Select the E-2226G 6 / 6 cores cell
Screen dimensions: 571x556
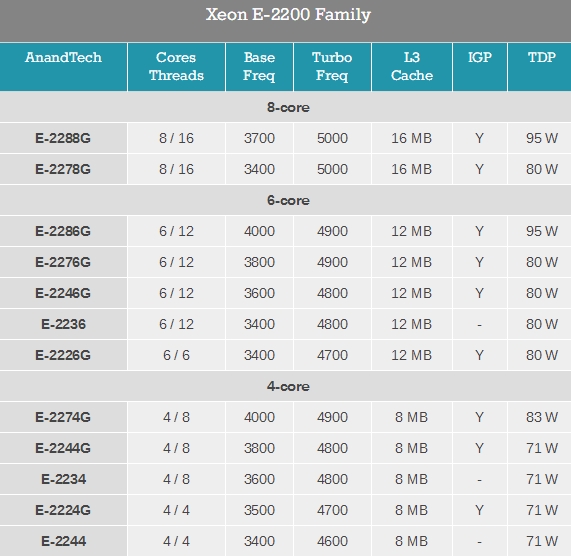point(176,355)
